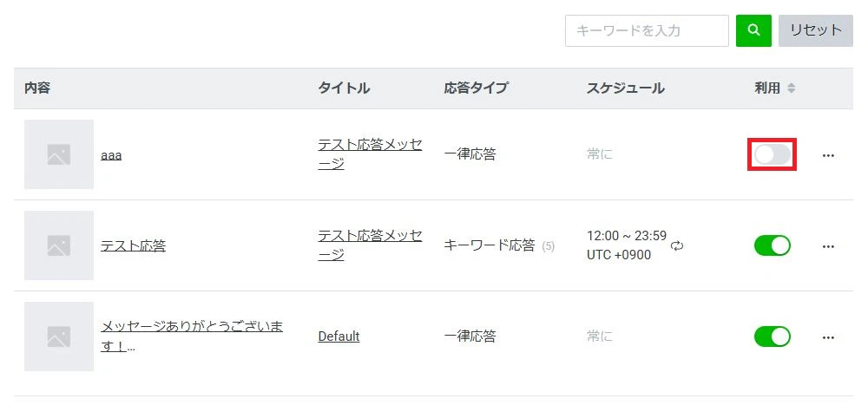This screenshot has width=868, height=405.
Task: Open more options for テスト応答 row
Action: 827,246
